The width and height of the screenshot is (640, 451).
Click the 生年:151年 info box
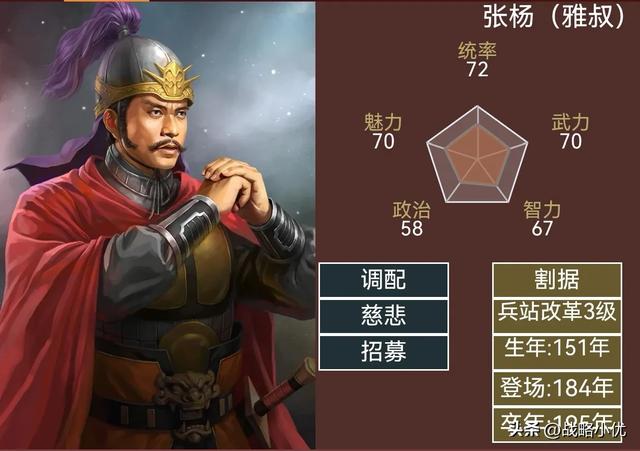(557, 352)
